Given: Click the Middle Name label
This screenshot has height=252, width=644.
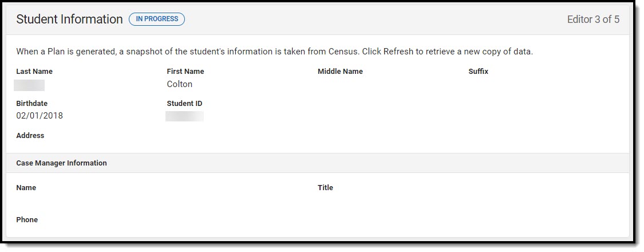Looking at the screenshot, I should point(340,72).
